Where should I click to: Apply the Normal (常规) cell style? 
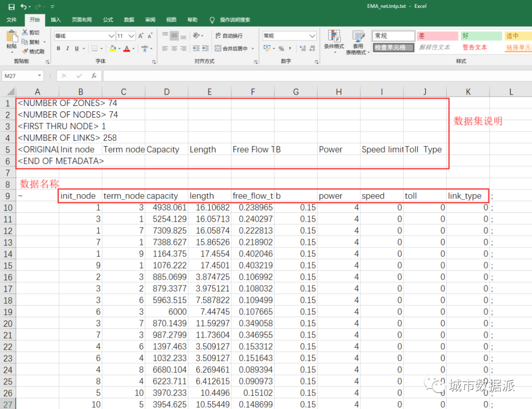coord(394,36)
